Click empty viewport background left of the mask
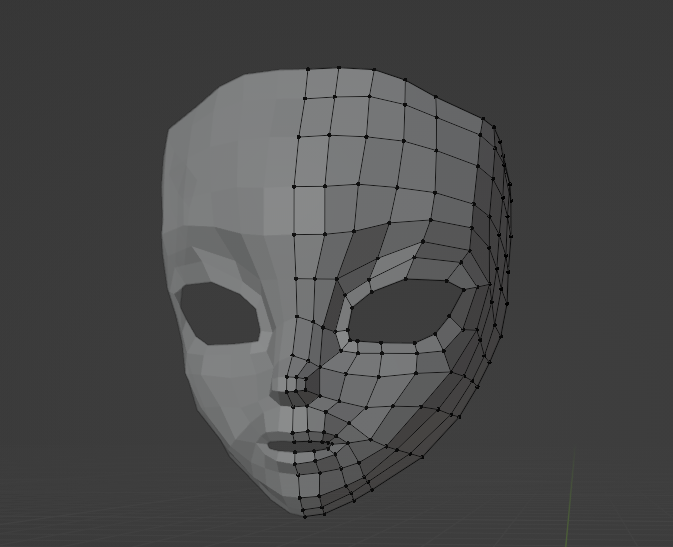673x547 pixels. tap(80, 300)
